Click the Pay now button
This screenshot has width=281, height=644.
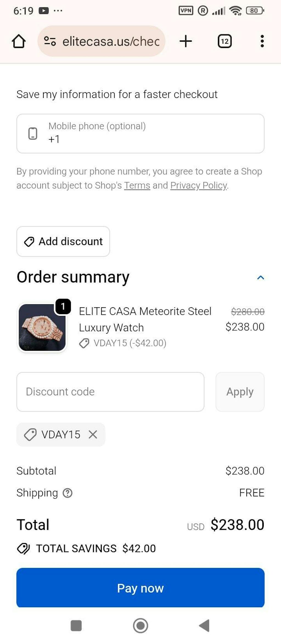140,588
